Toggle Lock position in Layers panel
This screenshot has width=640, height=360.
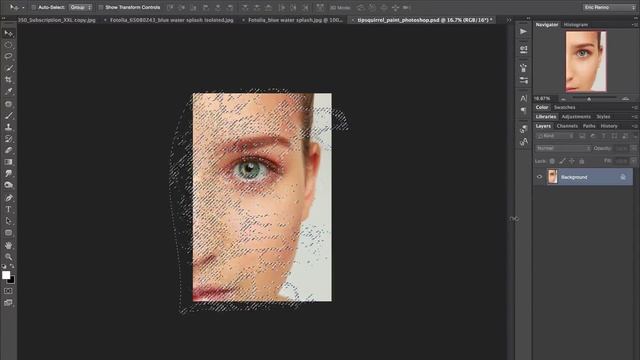tap(572, 161)
